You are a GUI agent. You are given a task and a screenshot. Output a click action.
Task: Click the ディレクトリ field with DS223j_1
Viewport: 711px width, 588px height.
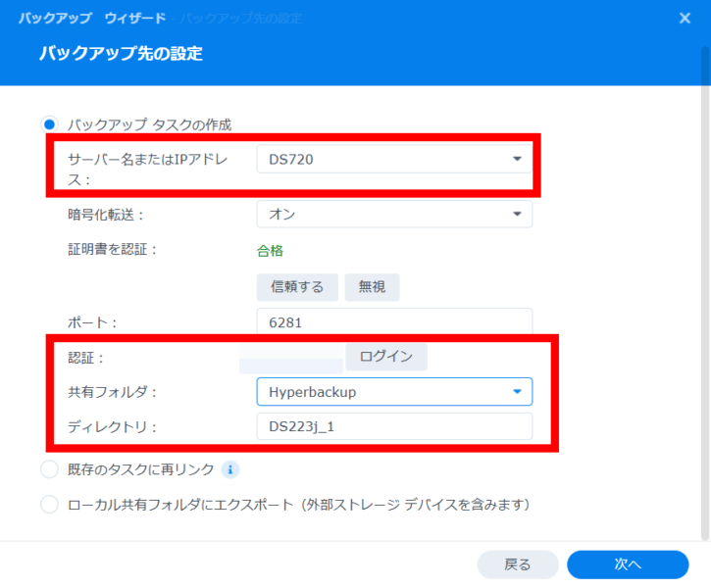[393, 426]
